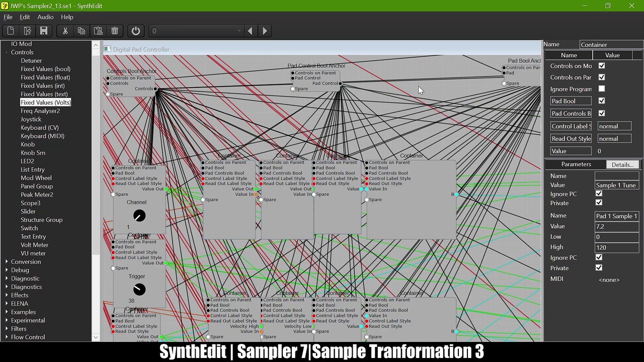Click the Details... button
644x362 pixels.
[622, 164]
